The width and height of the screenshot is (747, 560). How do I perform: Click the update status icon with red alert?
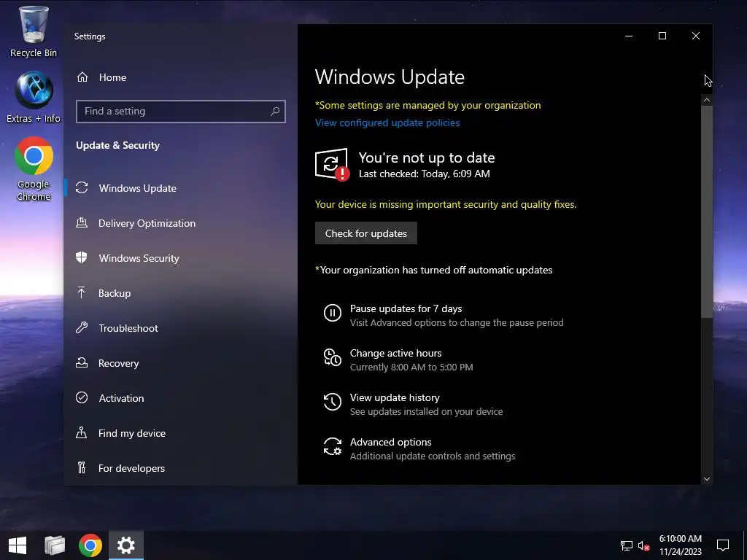(x=332, y=165)
